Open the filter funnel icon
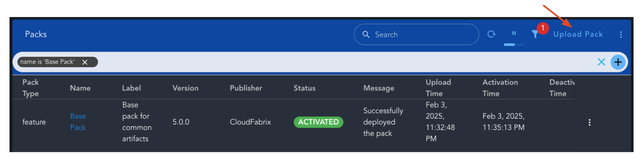 pos(535,34)
